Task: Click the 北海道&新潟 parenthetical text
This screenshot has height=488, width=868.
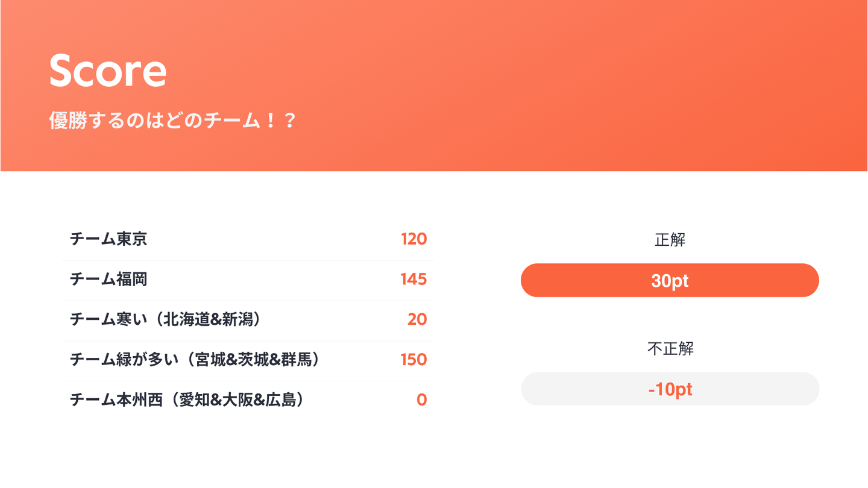Action: tap(209, 319)
